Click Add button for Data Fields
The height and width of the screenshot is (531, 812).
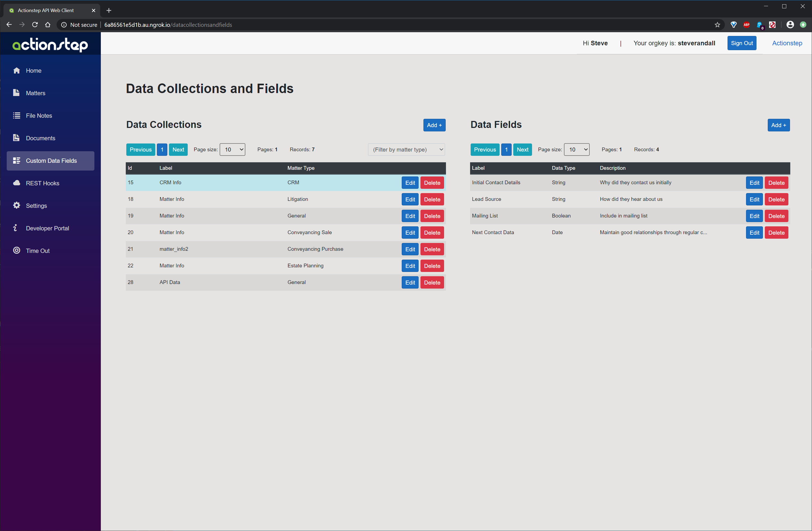tap(778, 125)
